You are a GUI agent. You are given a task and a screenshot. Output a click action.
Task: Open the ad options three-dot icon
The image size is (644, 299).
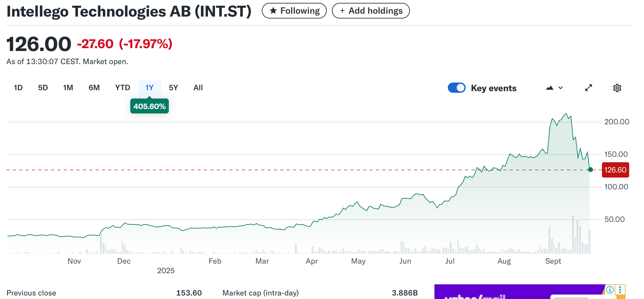coord(620,290)
